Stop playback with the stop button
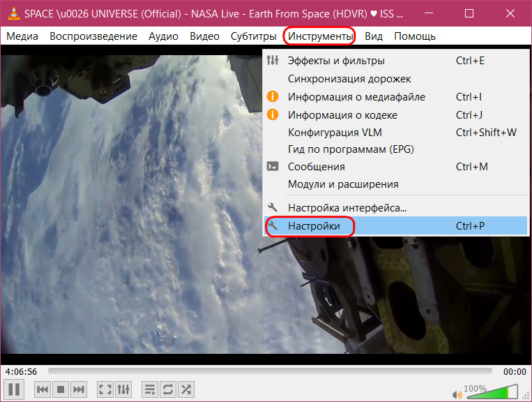The width and height of the screenshot is (532, 402). (x=61, y=389)
